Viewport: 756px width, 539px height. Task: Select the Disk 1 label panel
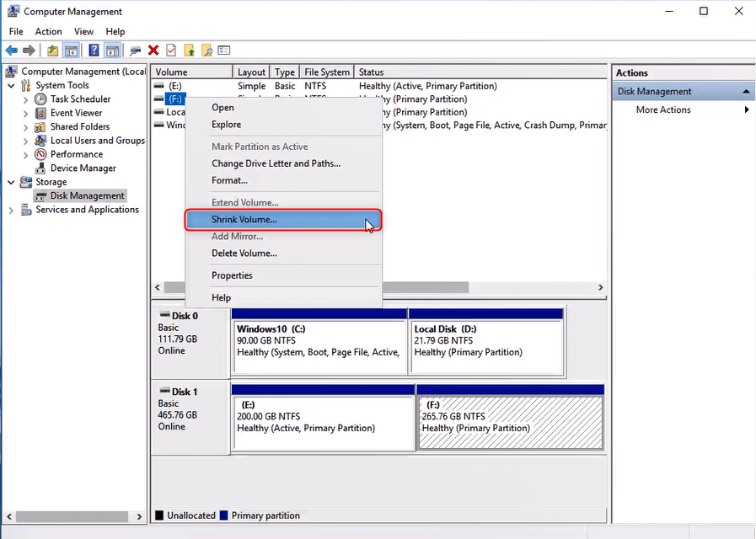(x=190, y=417)
